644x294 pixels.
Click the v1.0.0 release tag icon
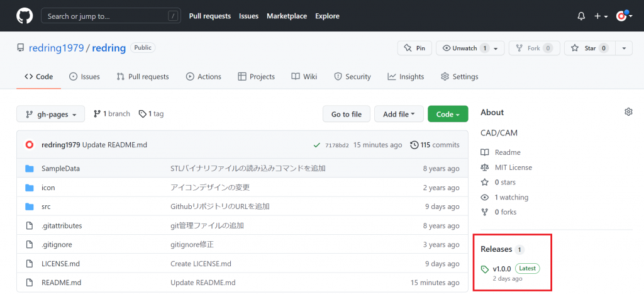coord(485,269)
